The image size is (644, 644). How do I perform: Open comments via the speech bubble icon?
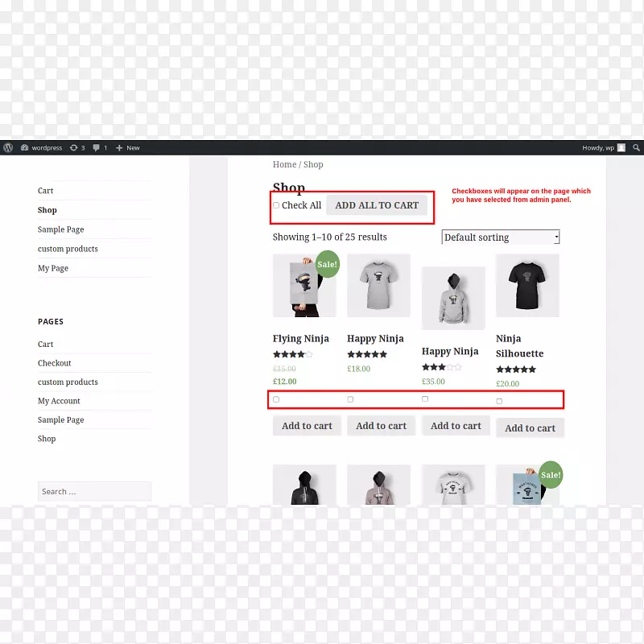tap(96, 147)
